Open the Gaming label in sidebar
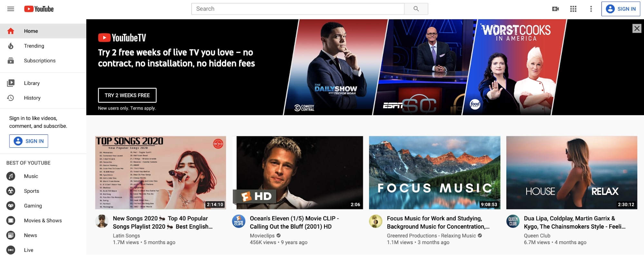 (33, 206)
